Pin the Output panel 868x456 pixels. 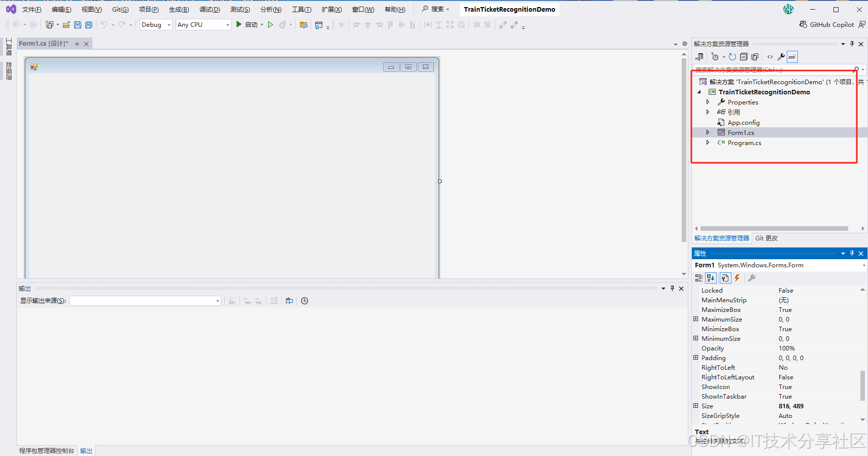pyautogui.click(x=672, y=288)
